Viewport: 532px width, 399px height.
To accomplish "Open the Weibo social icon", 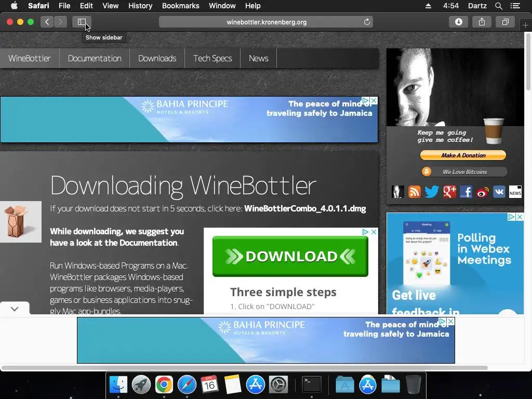I will point(483,192).
